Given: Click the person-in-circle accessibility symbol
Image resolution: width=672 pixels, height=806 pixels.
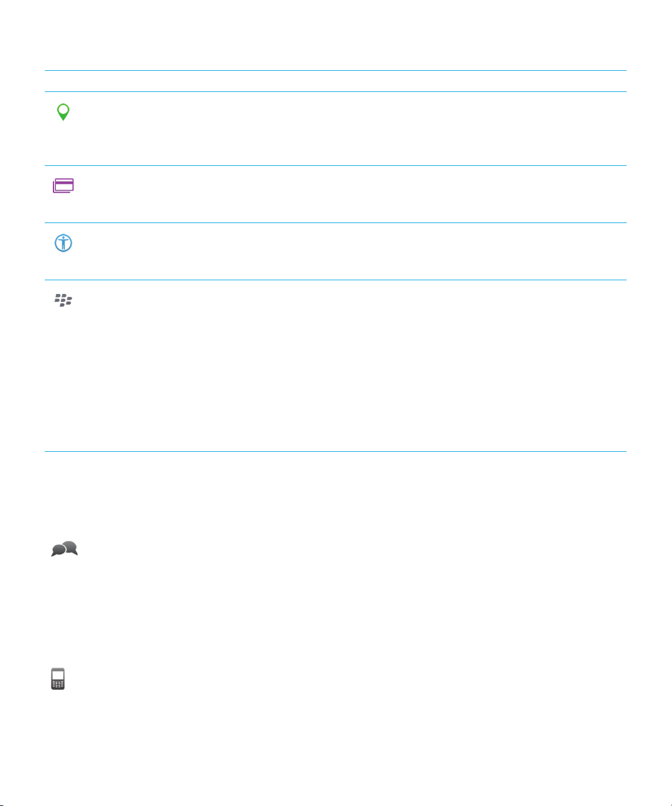Looking at the screenshot, I should [x=63, y=243].
